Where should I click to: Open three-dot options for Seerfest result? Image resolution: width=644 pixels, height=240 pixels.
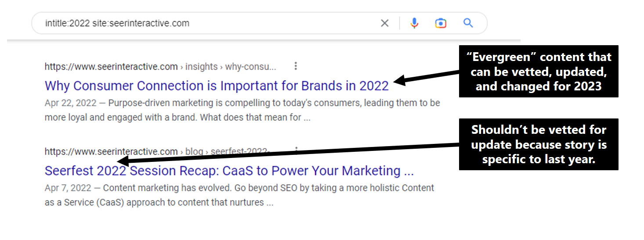click(x=296, y=150)
